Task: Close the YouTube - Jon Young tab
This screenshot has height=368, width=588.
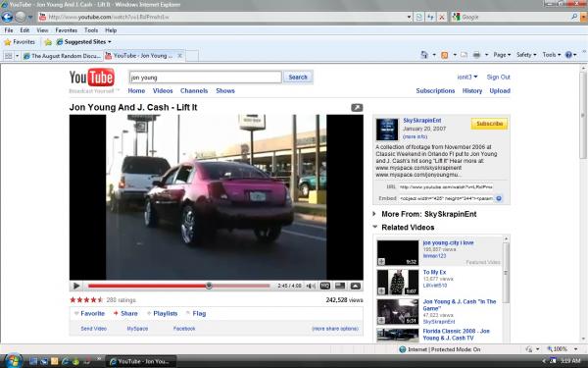Action: tap(179, 56)
